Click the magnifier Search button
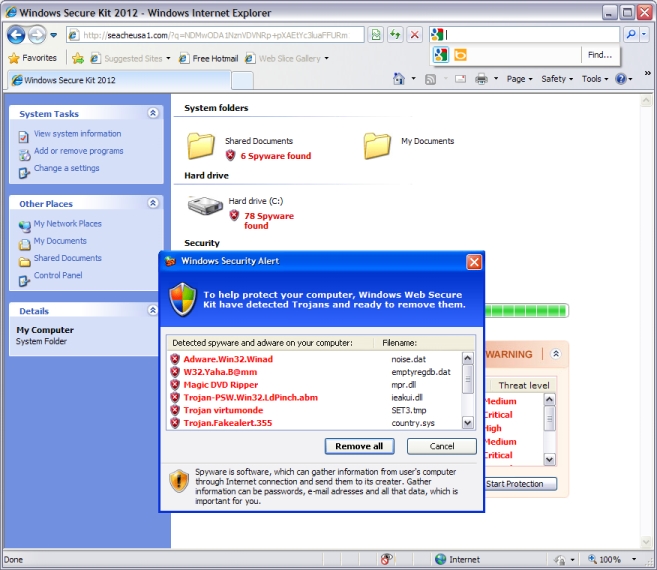 click(631, 35)
